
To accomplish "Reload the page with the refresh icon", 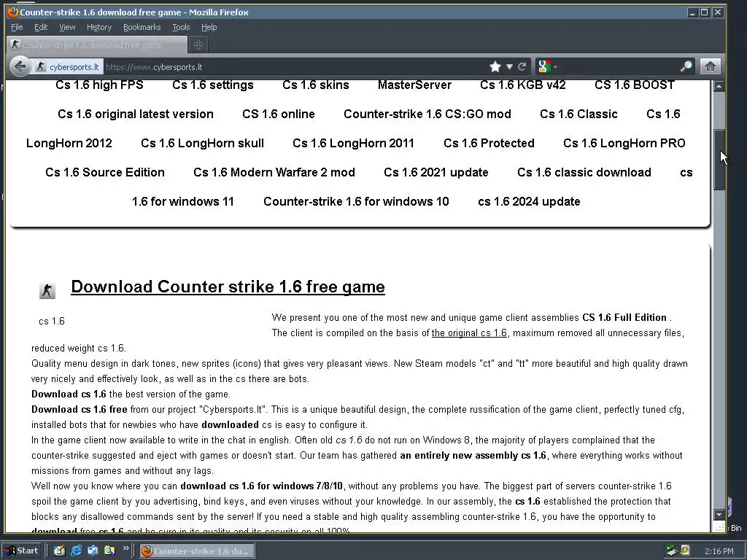I will coord(522,66).
